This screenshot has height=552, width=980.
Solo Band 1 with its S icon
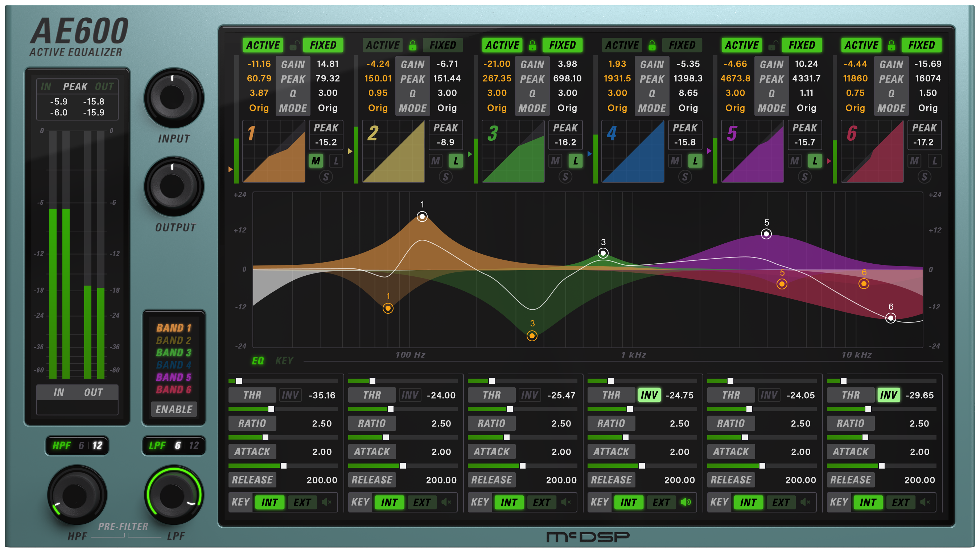point(326,177)
